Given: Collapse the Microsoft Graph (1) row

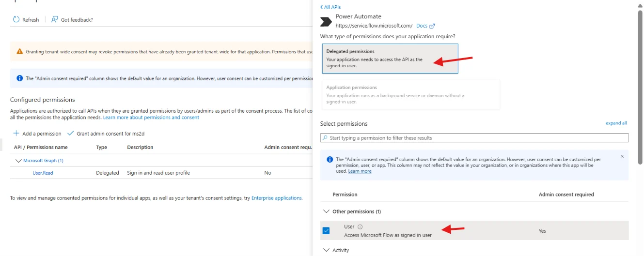Looking at the screenshot, I should (19, 161).
